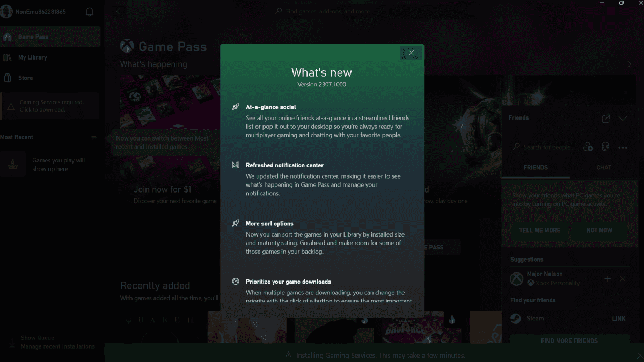Click the warning icon in the installing banner
This screenshot has height=362, width=644.
(289, 355)
